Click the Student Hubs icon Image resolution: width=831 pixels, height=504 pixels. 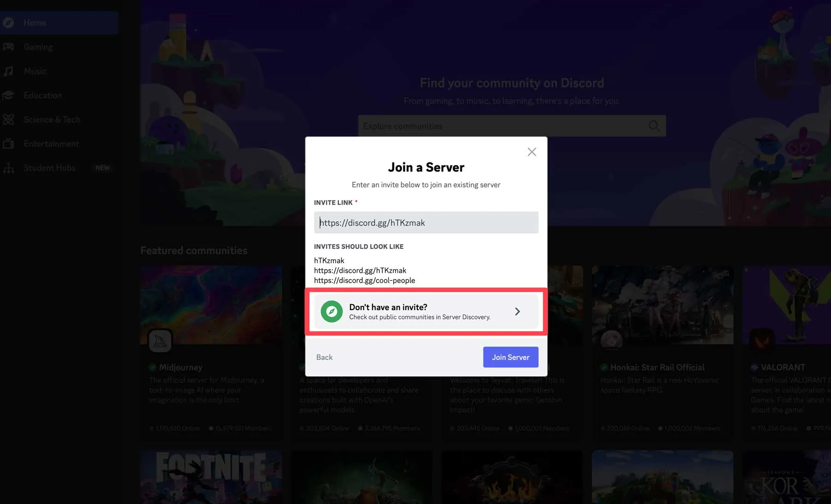pos(9,168)
